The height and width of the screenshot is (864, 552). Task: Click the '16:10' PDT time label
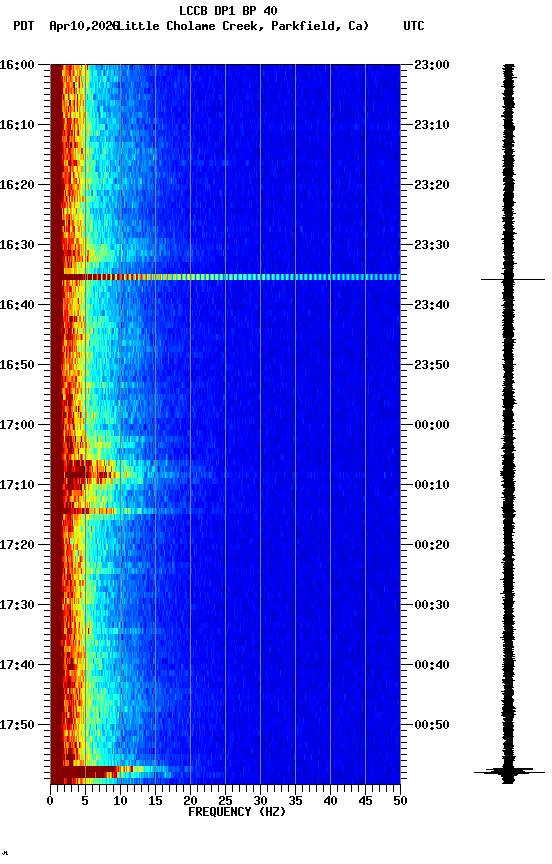pyautogui.click(x=17, y=125)
